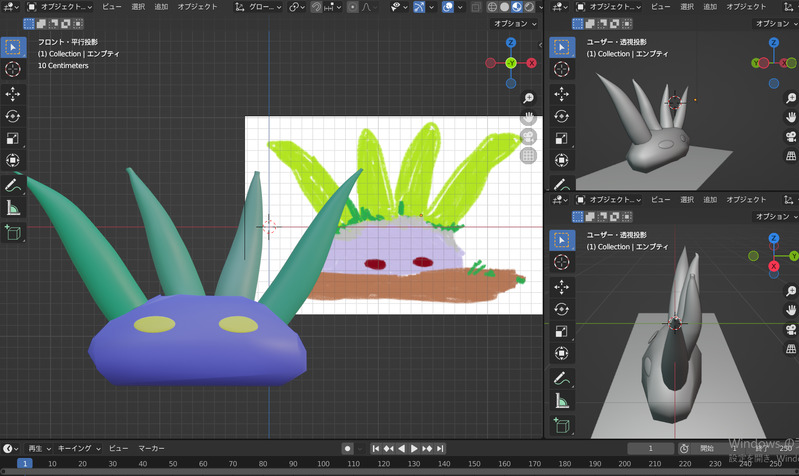799x476 pixels.
Task: Select the Rotate tool in main viewport
Action: 13,116
